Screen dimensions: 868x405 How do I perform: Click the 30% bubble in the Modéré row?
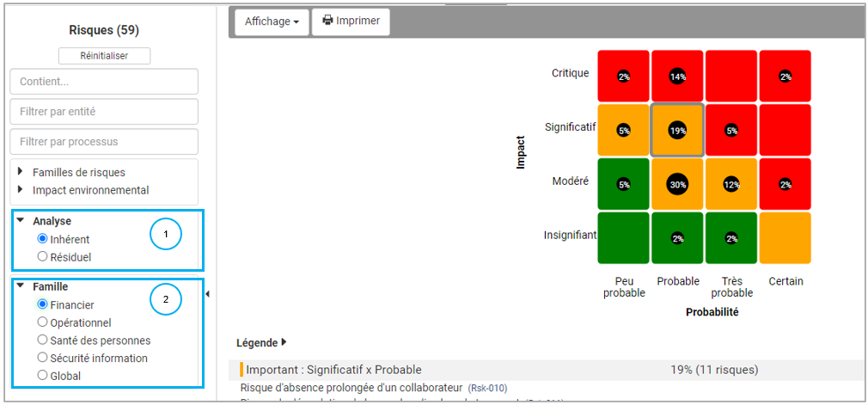[677, 184]
